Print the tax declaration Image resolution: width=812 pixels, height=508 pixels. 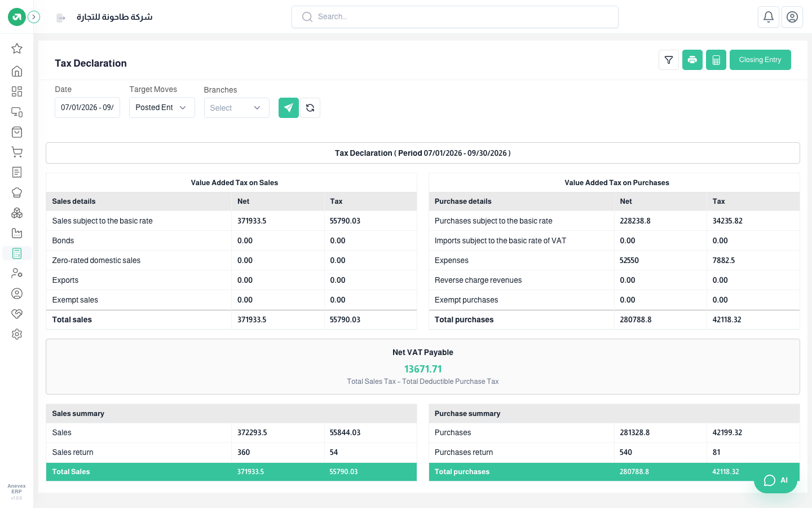tap(692, 60)
